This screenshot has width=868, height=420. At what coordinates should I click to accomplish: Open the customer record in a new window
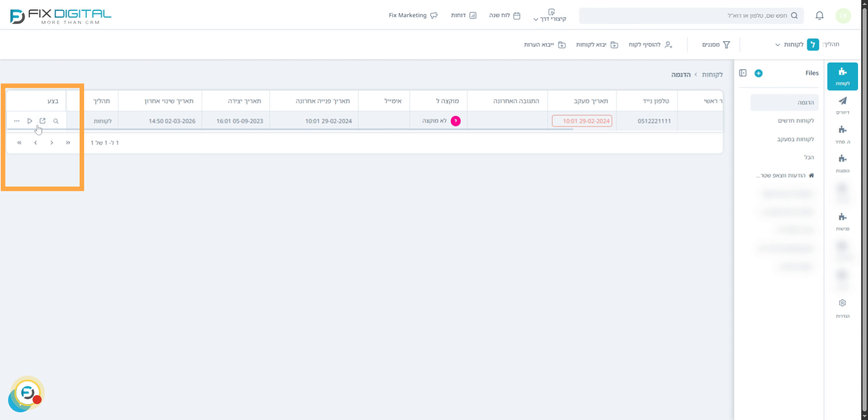point(42,121)
